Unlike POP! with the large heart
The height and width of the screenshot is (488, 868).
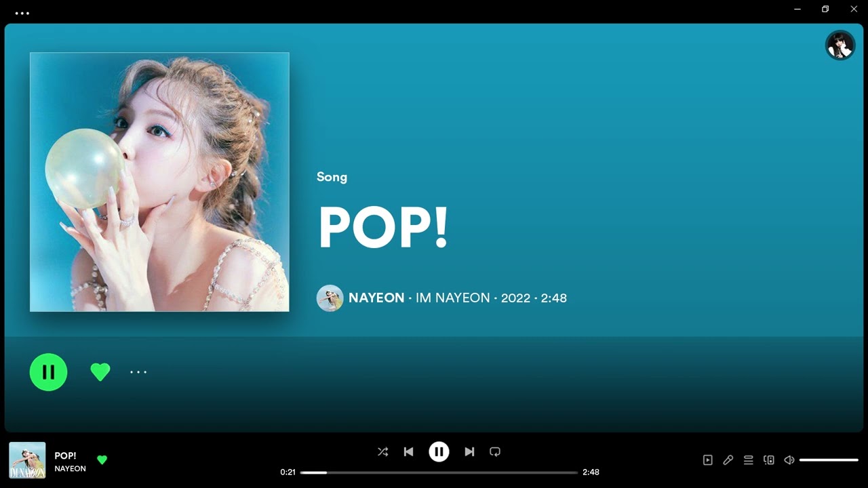pyautogui.click(x=100, y=371)
